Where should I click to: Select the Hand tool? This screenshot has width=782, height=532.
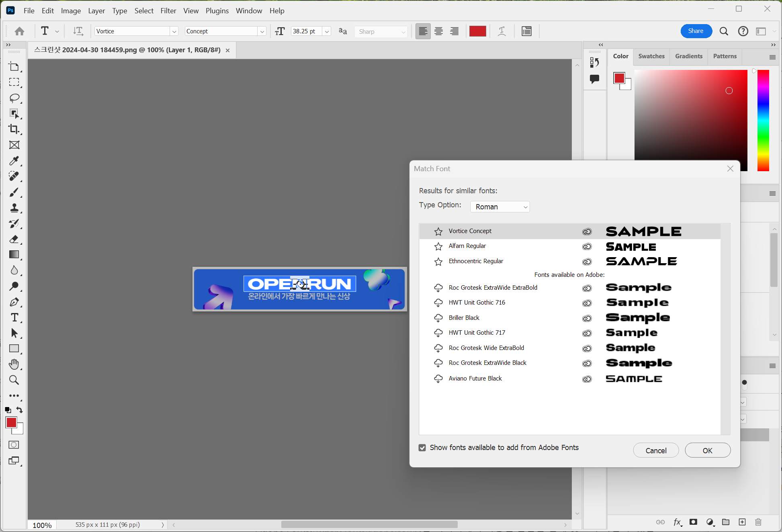(14, 364)
